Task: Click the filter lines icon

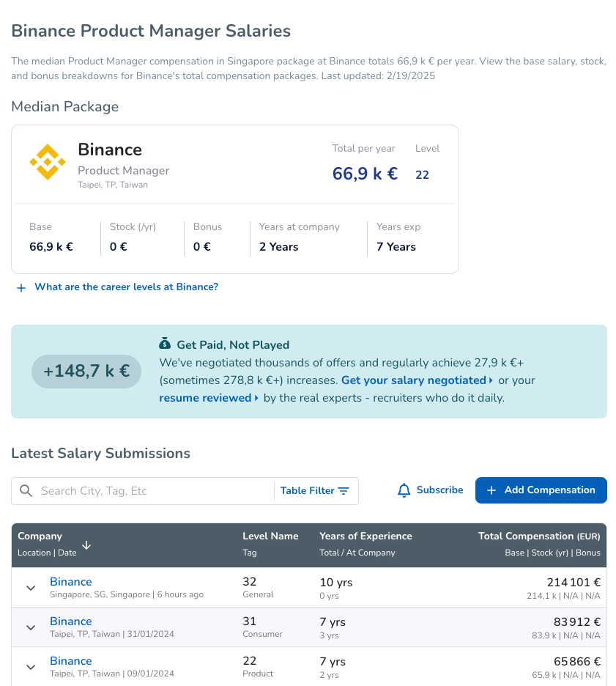Action: (344, 491)
